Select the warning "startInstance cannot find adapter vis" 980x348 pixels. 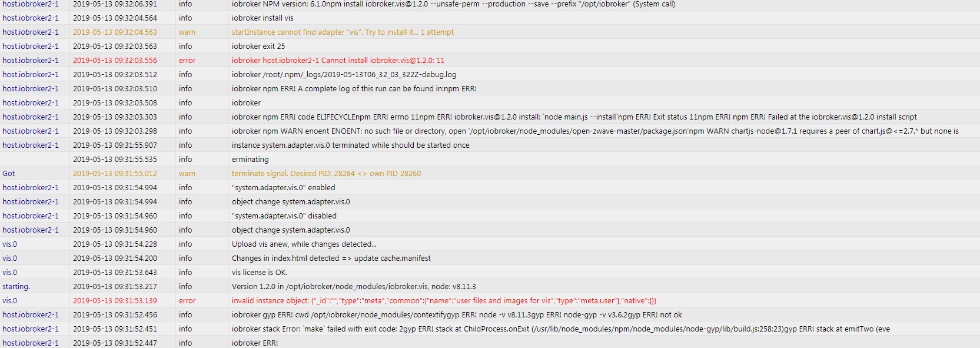pyautogui.click(x=343, y=32)
